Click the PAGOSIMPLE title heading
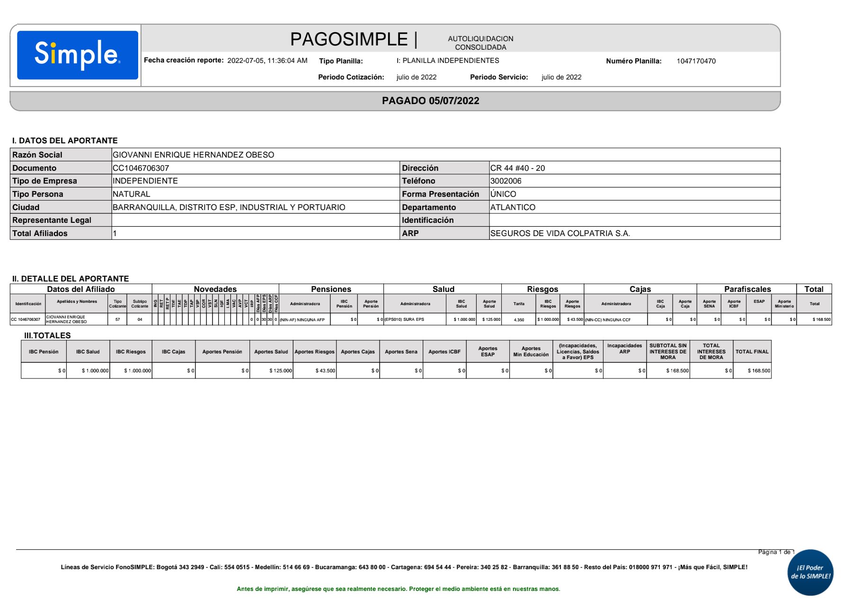 click(349, 39)
